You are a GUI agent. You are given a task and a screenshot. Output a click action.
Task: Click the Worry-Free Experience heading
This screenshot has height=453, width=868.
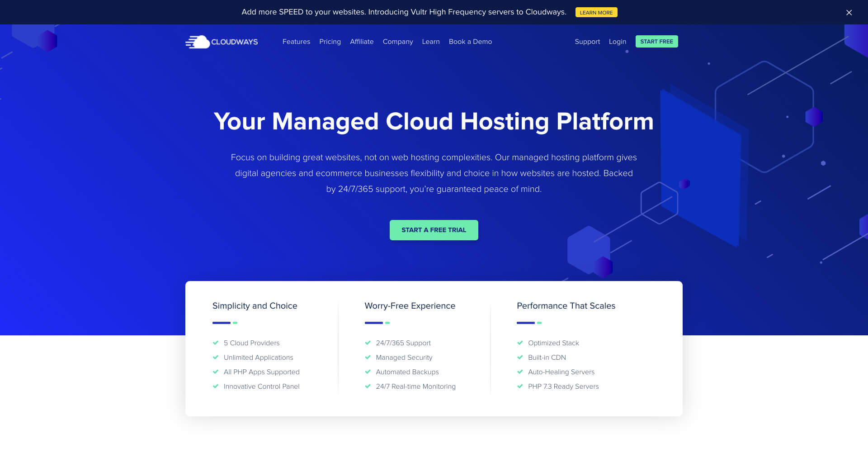coord(410,306)
